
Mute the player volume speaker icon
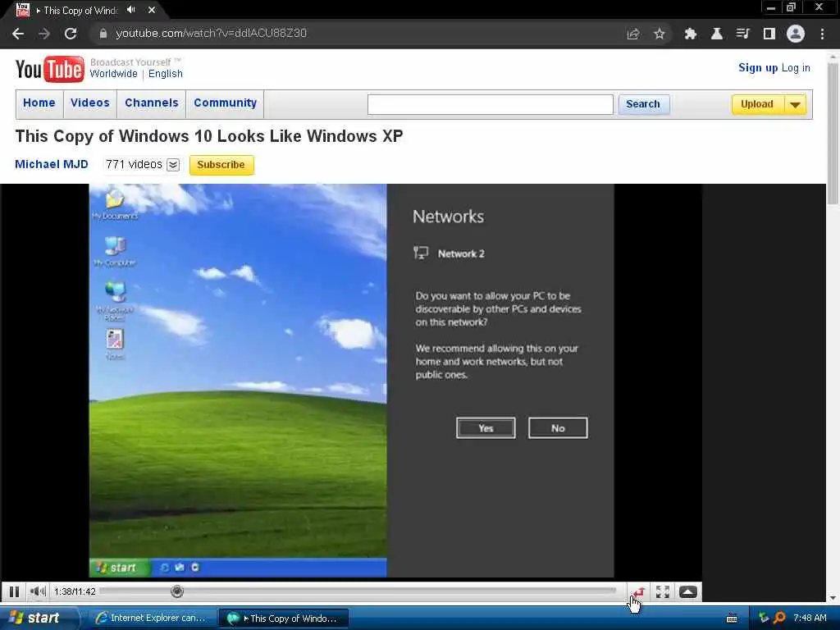[x=38, y=591]
